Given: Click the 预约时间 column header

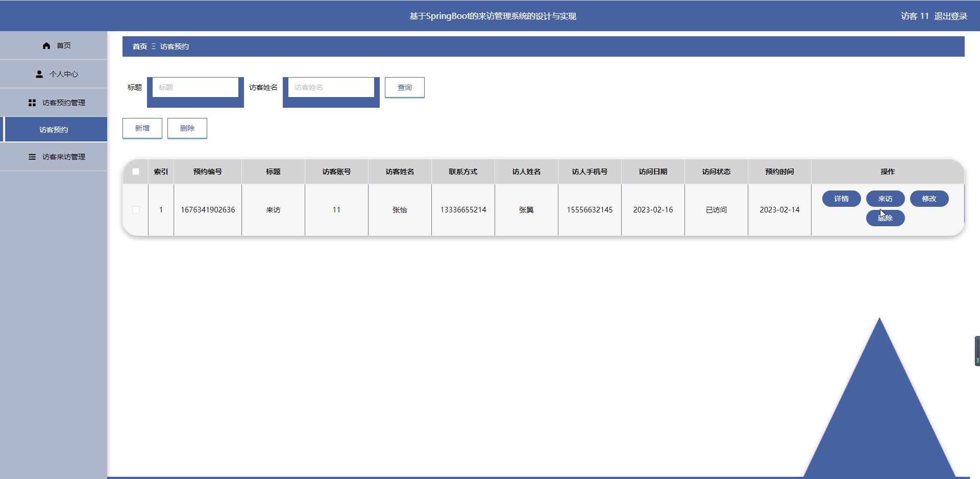Looking at the screenshot, I should [x=779, y=172].
